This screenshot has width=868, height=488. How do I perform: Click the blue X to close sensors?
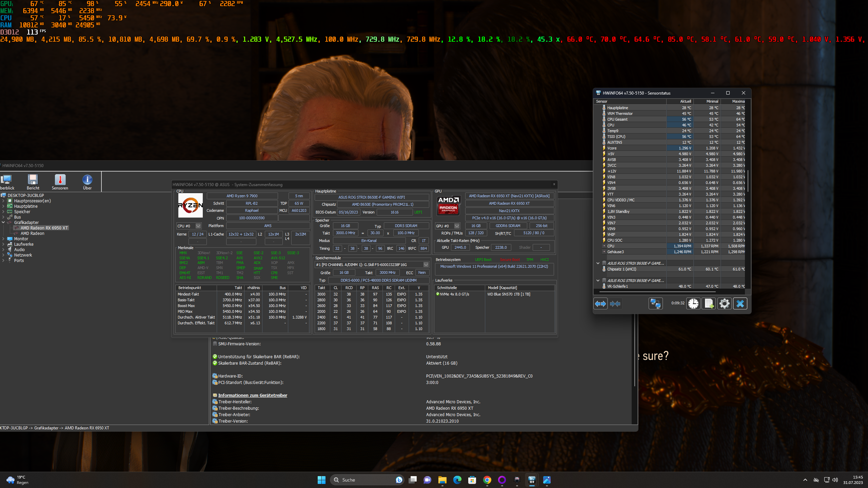pos(740,304)
